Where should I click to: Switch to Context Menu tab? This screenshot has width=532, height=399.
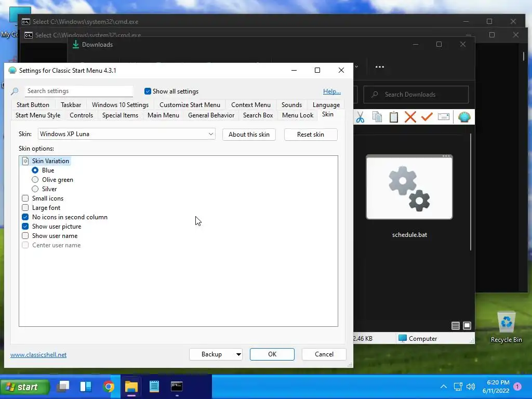coord(251,105)
